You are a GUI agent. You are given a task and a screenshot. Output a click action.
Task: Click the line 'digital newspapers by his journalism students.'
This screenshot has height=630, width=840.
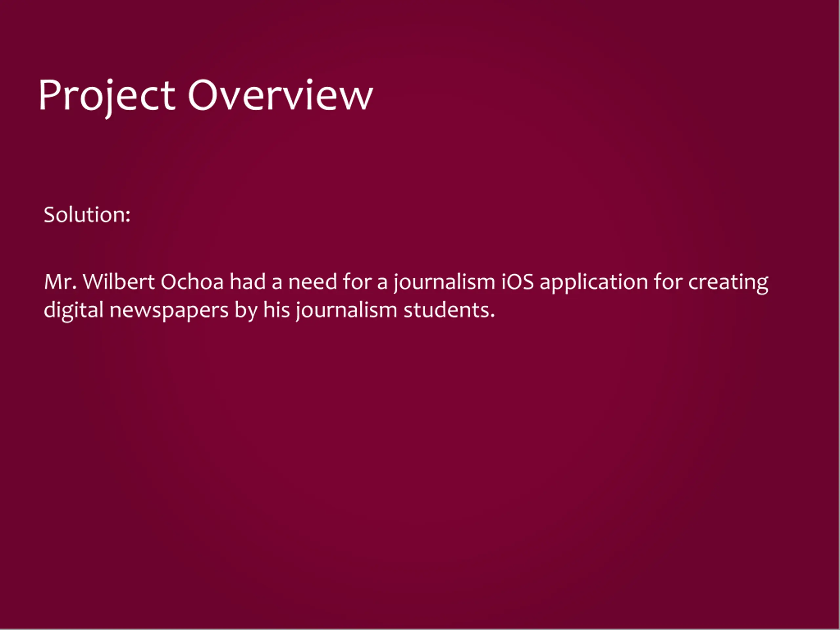tap(269, 311)
